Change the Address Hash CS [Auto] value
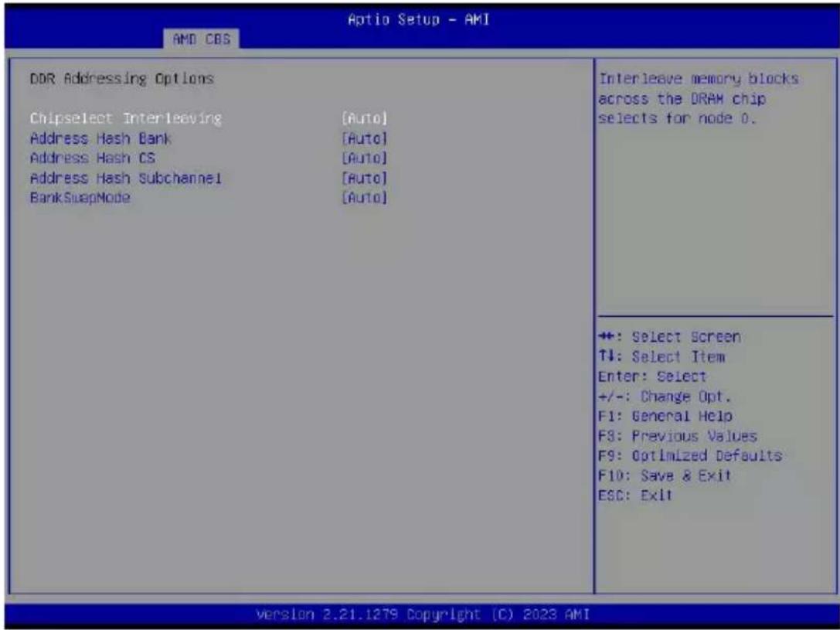 click(364, 158)
